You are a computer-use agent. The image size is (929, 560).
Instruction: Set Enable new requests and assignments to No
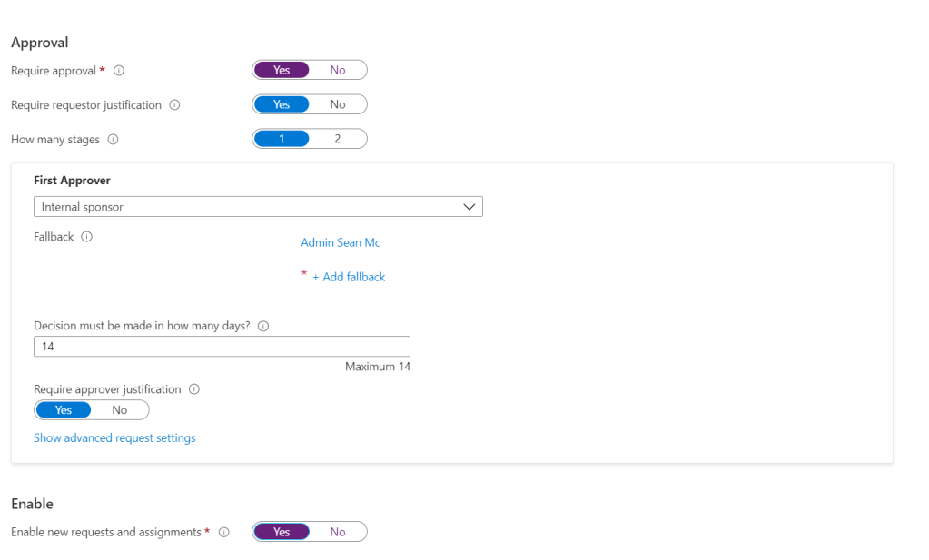pyautogui.click(x=338, y=532)
